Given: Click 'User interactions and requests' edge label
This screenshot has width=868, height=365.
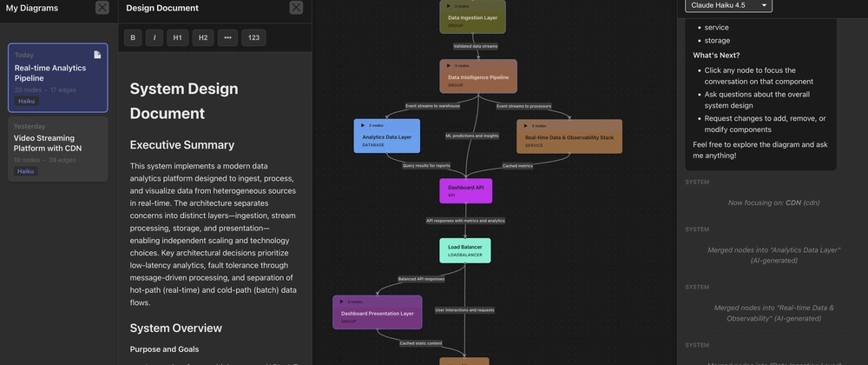Looking at the screenshot, I should [x=464, y=310].
